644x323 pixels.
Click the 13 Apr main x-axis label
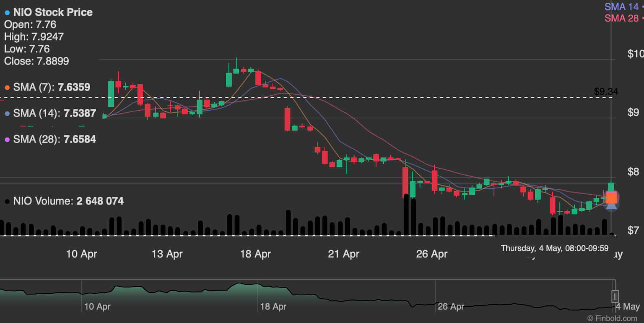(x=167, y=254)
